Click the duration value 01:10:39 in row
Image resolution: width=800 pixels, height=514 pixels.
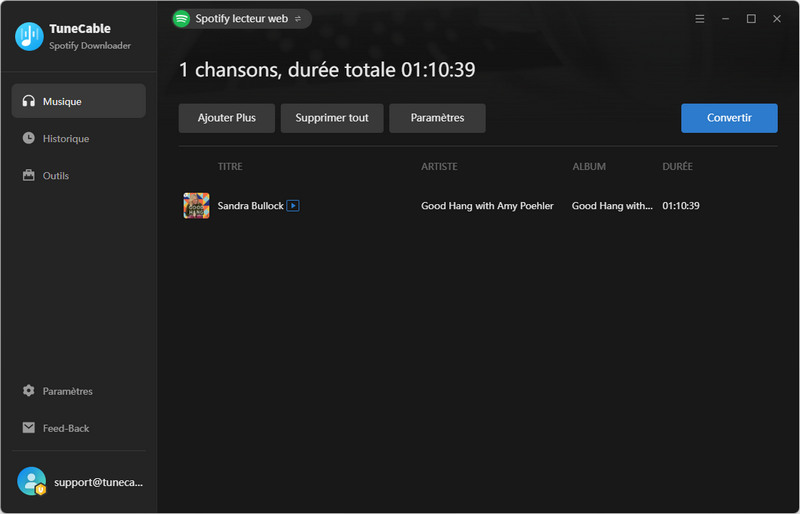pos(681,206)
